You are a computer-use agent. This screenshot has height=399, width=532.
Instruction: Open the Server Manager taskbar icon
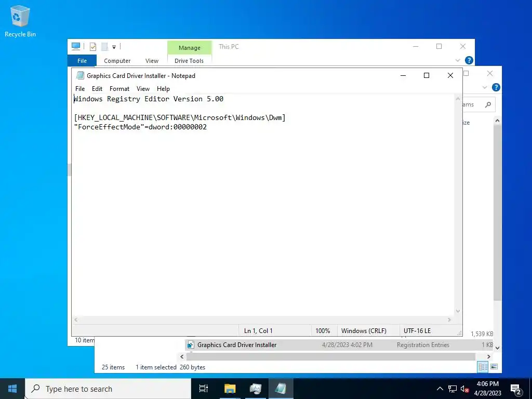[255, 389]
